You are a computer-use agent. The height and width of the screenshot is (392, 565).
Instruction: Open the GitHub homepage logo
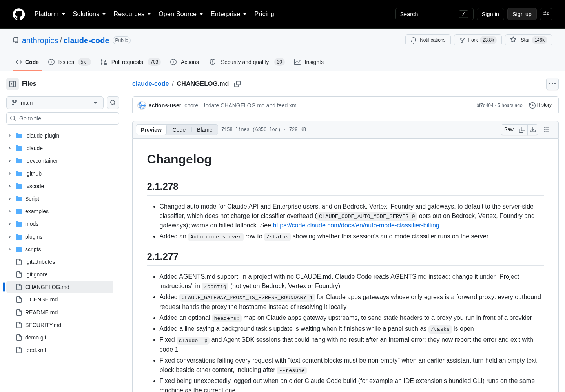pos(19,14)
